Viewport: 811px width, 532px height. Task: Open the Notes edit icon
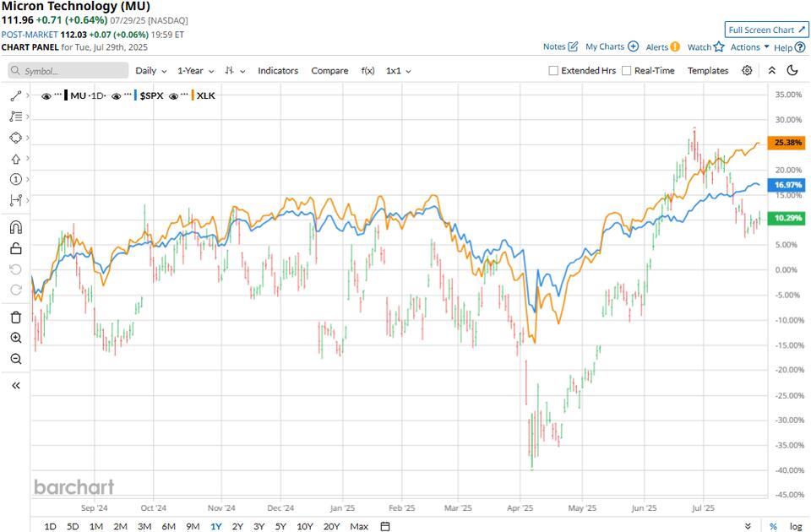point(573,46)
